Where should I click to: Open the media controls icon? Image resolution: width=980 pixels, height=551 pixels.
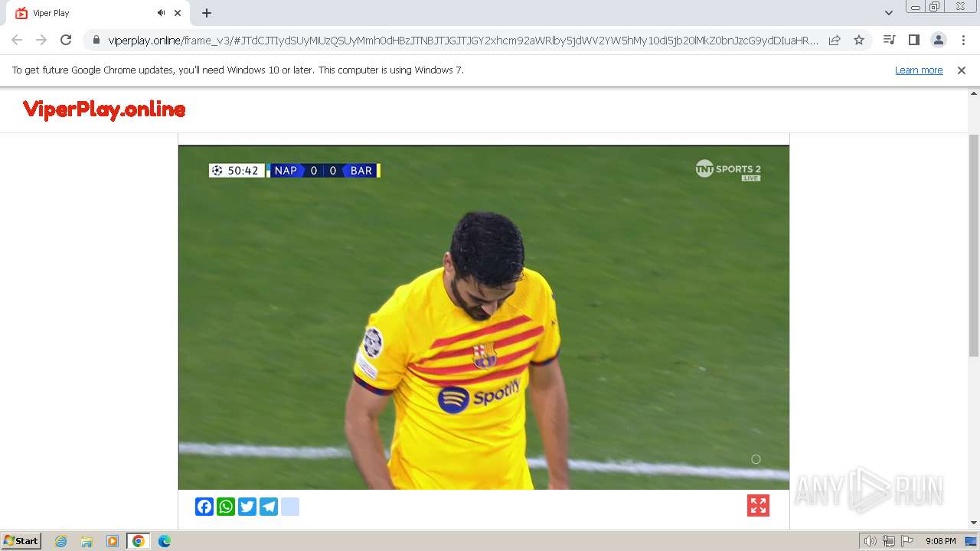pos(889,40)
